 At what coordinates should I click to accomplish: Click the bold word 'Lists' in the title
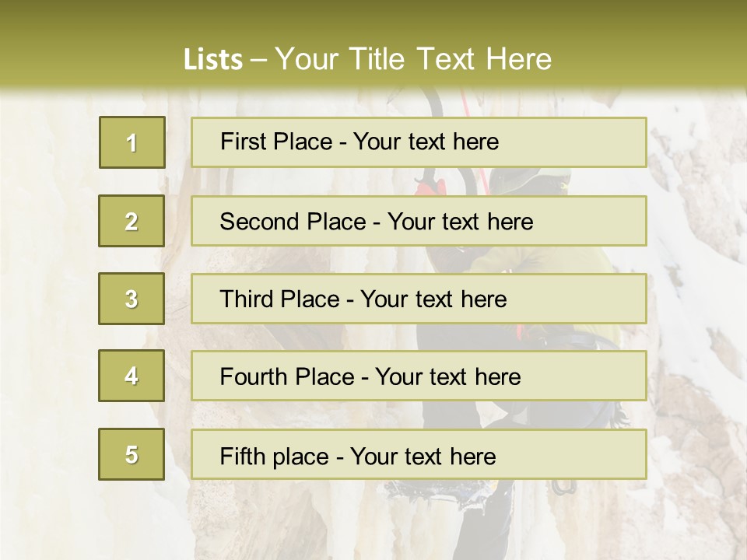[213, 59]
